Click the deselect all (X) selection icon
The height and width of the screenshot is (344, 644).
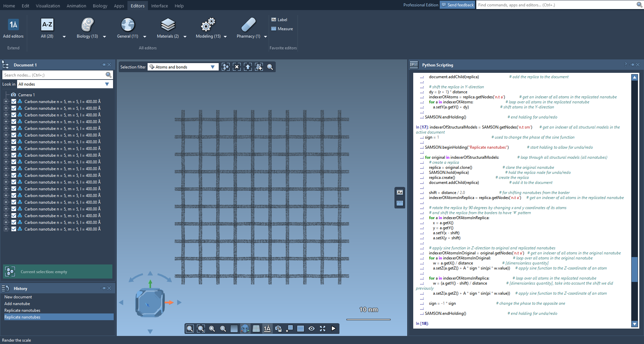237,67
